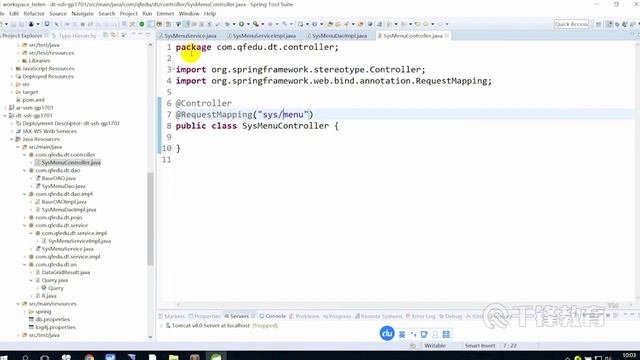Select pom.xml in Project Explorer
The image size is (640, 360).
click(33, 100)
